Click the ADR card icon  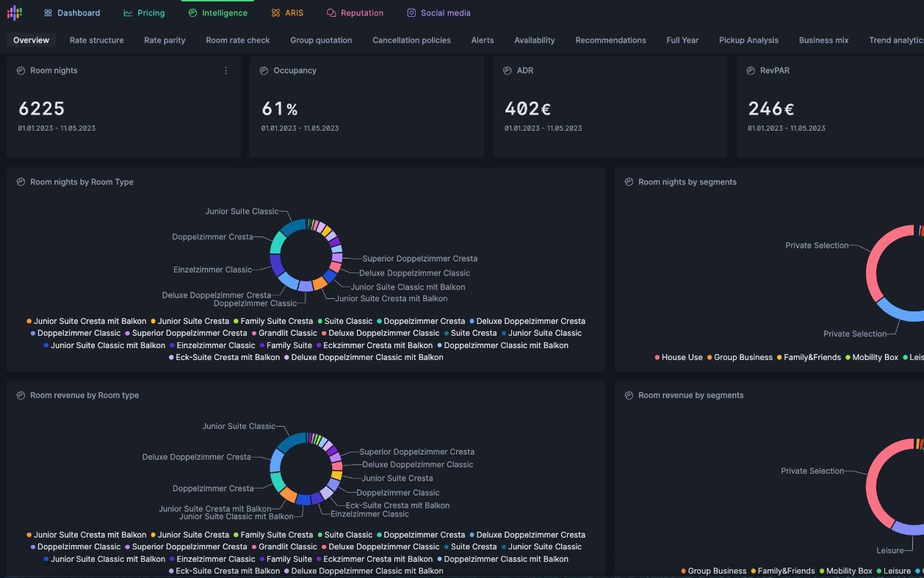pyautogui.click(x=507, y=71)
